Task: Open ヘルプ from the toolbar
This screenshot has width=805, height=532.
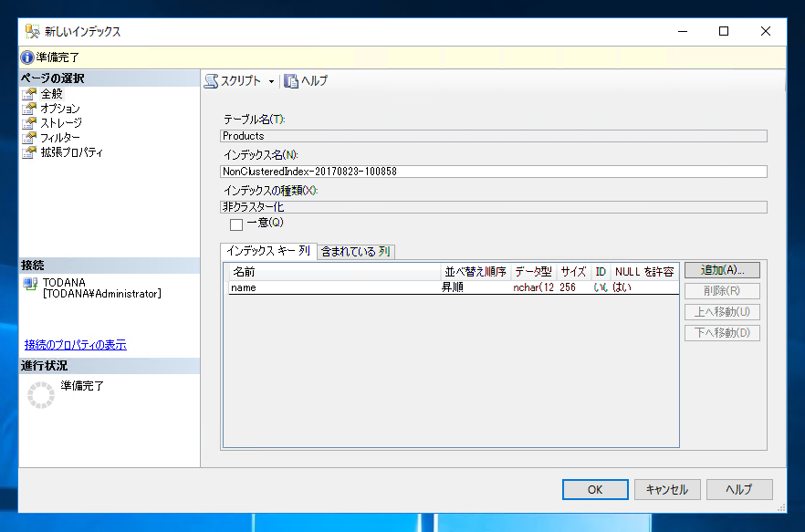Action: (x=306, y=81)
